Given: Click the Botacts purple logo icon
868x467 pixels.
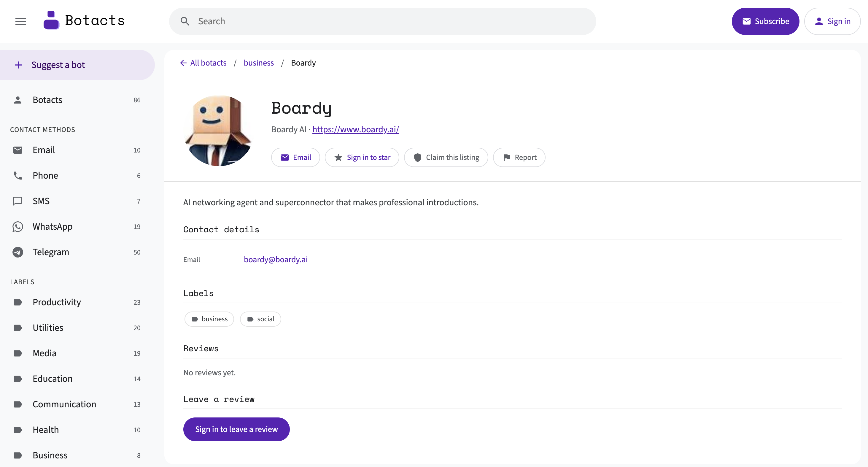Looking at the screenshot, I should [x=51, y=20].
